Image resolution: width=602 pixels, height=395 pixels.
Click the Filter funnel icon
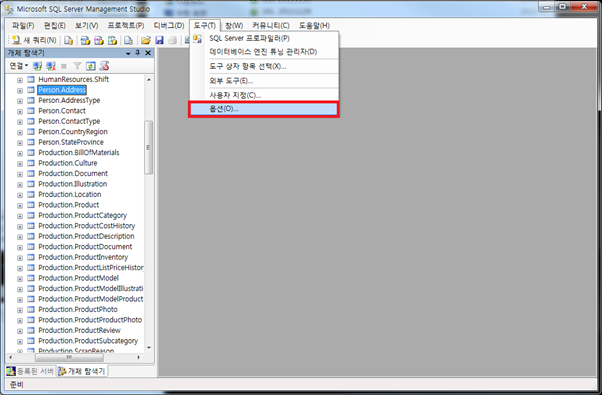coord(77,66)
